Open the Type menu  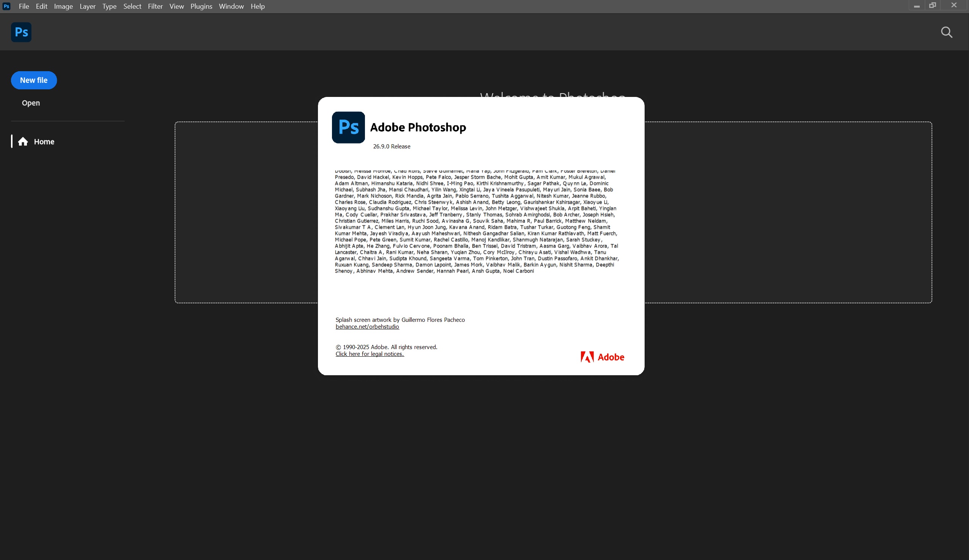pyautogui.click(x=109, y=6)
